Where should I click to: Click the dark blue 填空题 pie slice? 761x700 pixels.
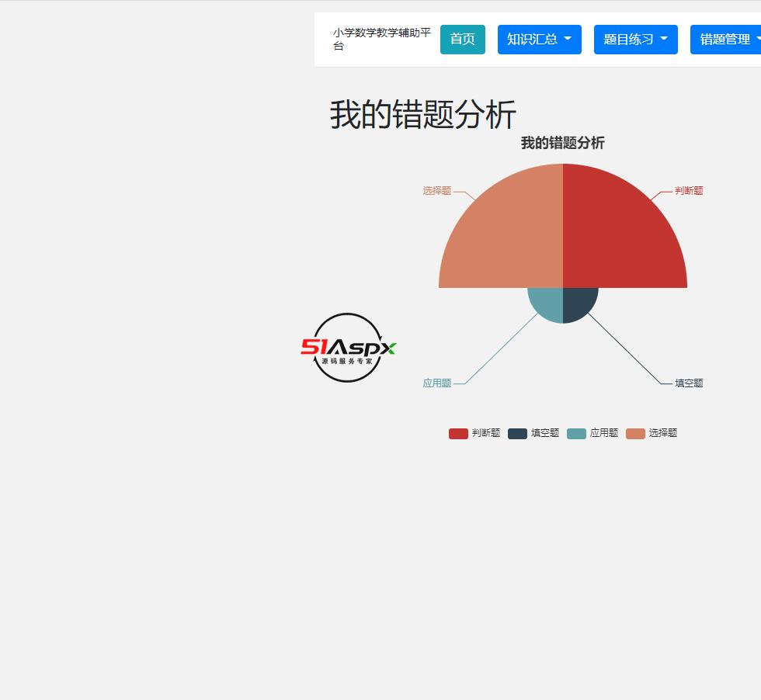(x=579, y=303)
